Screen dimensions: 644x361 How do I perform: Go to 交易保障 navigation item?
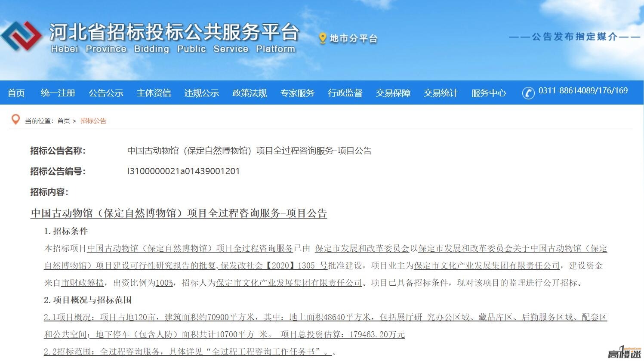pos(392,93)
